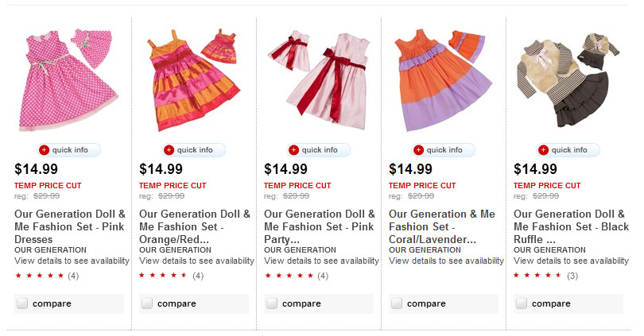Select compare checkbox for Coral/Lavender set
Viewport: 644px width, 336px height.
(x=397, y=303)
